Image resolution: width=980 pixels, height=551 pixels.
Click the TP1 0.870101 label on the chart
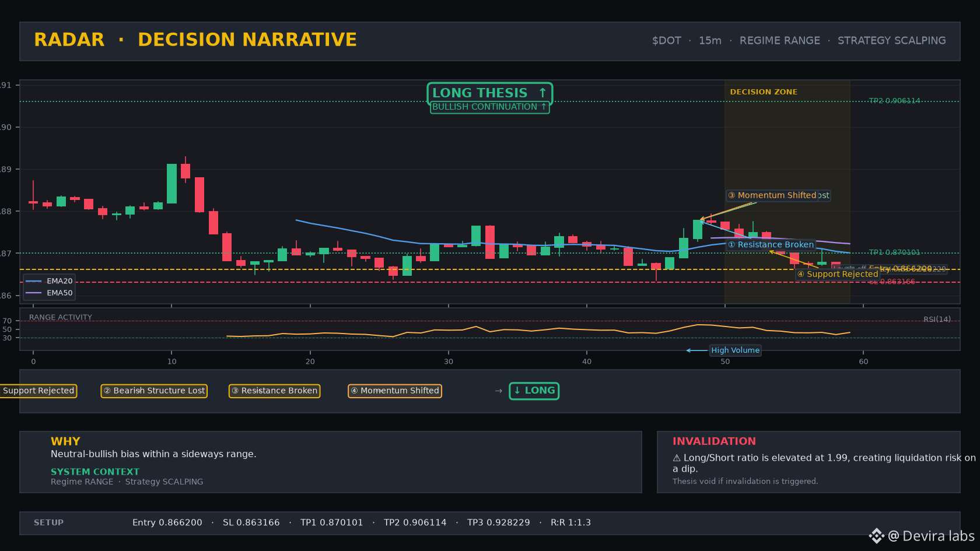point(894,252)
